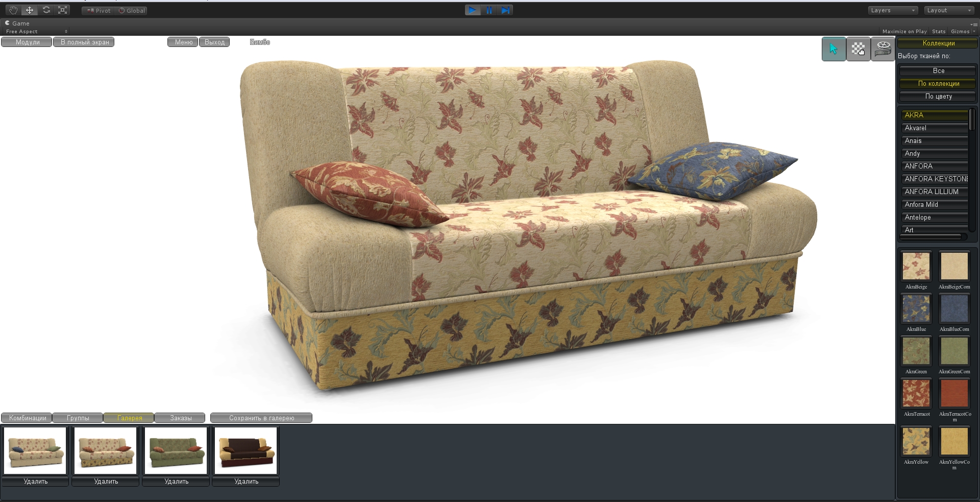Select the Scale tool icon
980x502 pixels.
63,10
